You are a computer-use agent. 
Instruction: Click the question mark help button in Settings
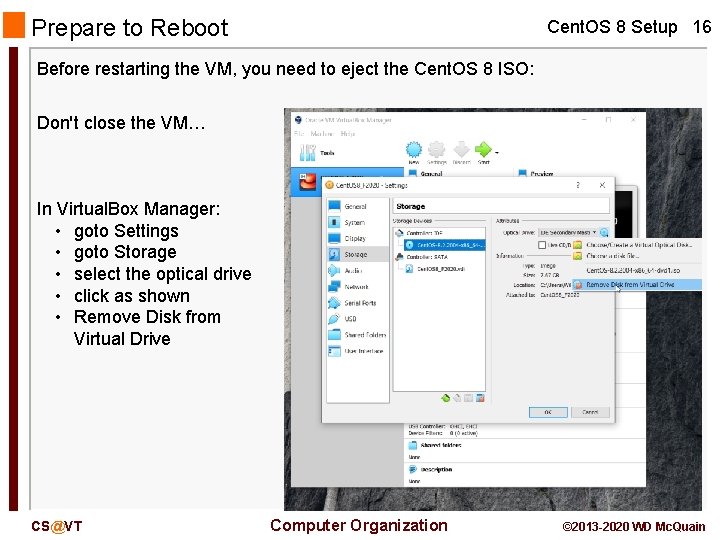(578, 185)
